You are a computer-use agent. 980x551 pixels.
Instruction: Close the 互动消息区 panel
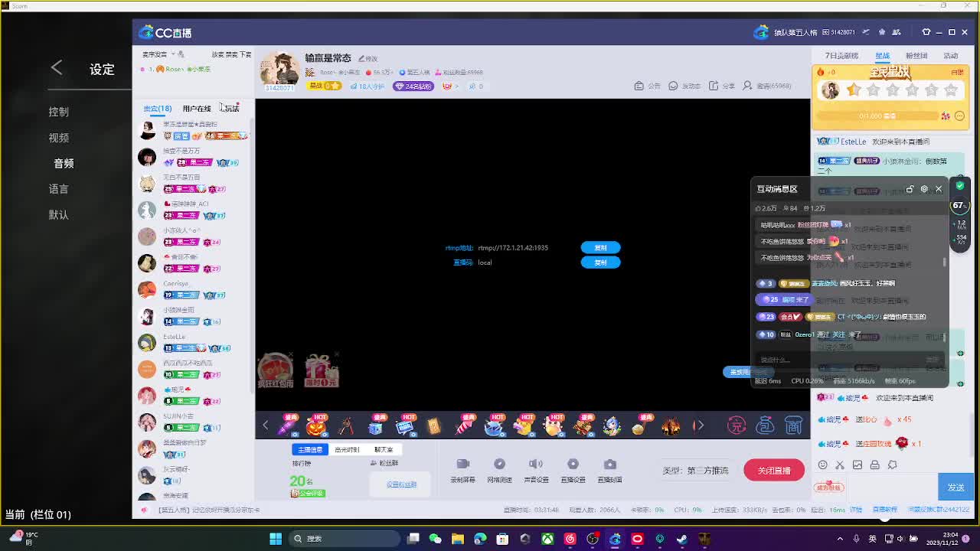pyautogui.click(x=939, y=189)
